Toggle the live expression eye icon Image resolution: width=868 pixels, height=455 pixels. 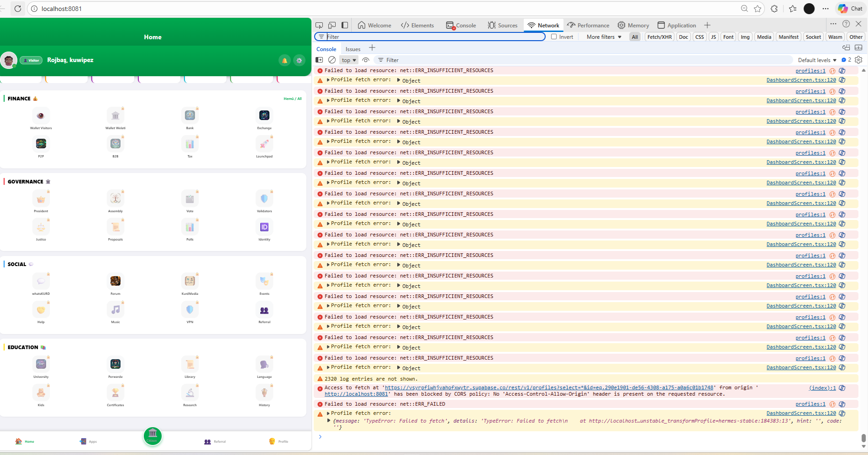[x=366, y=60]
